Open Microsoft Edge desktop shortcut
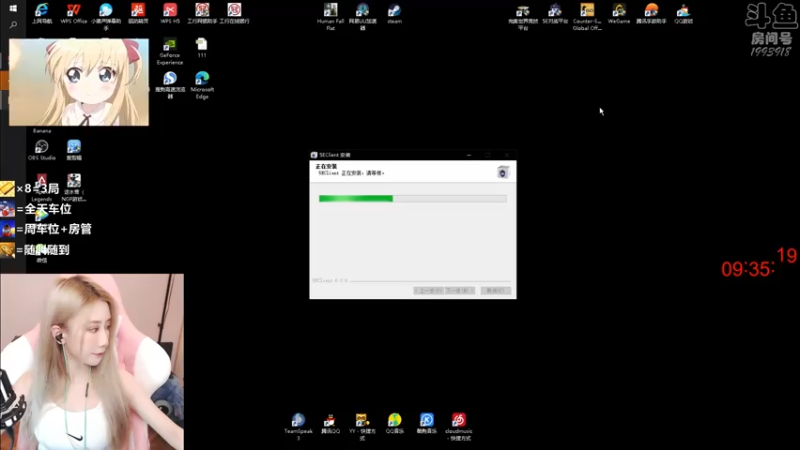Screen dimensions: 800x450 202,85
